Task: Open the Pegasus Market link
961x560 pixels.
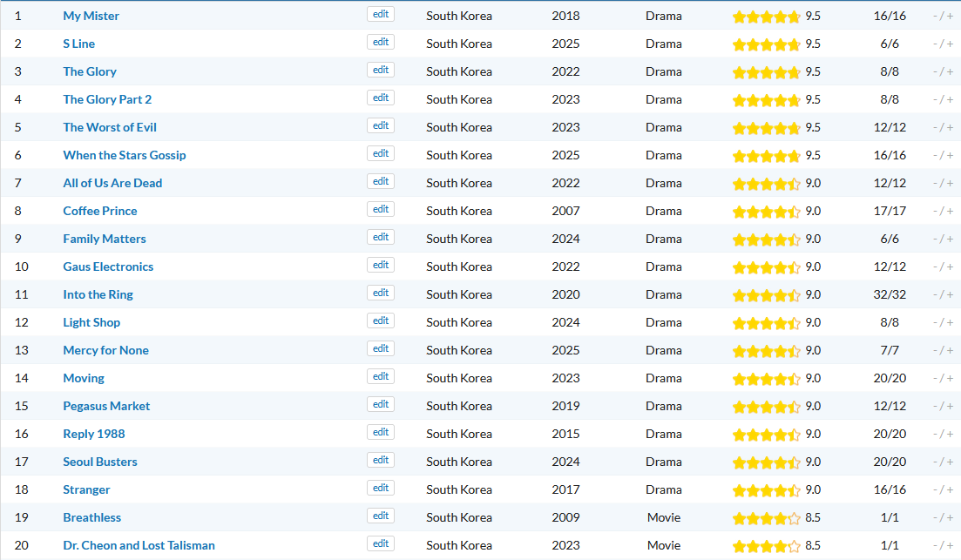Action: tap(106, 406)
